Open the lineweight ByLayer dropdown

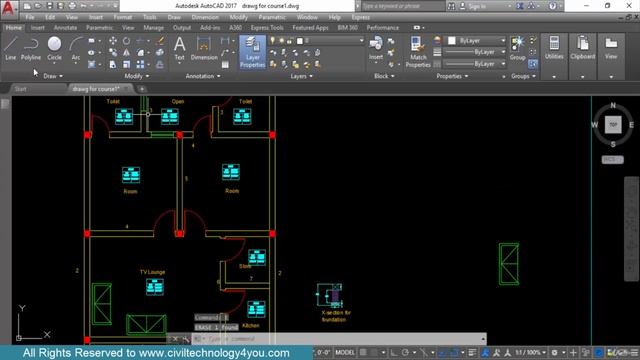click(474, 52)
